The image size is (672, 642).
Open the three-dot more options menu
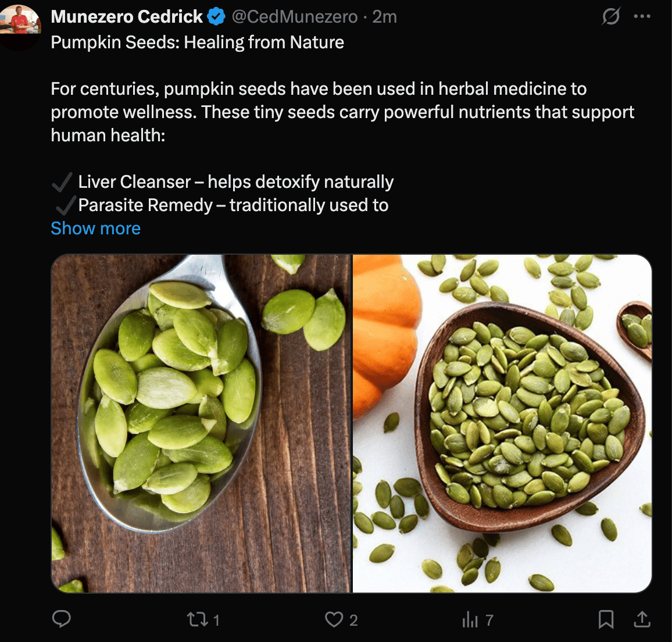(642, 16)
